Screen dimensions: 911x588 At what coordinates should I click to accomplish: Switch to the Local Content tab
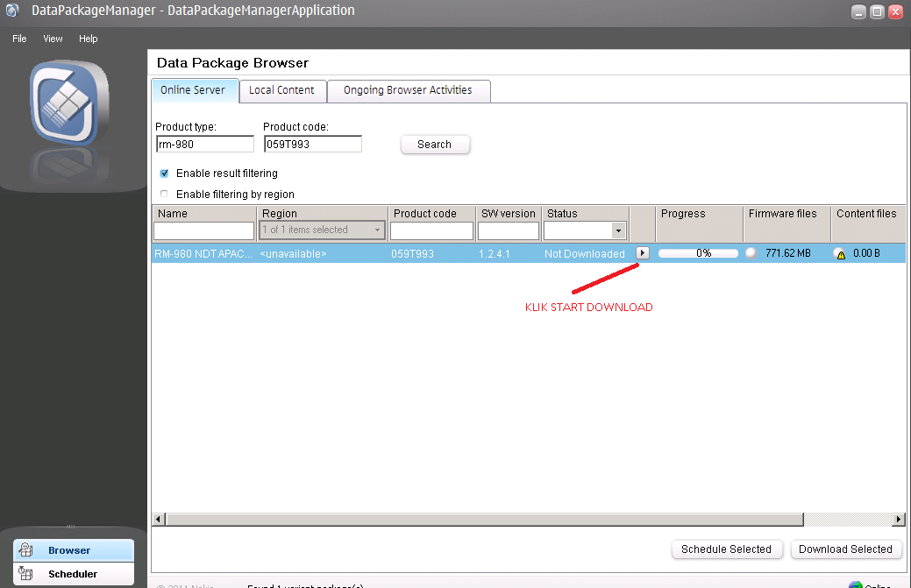(281, 90)
